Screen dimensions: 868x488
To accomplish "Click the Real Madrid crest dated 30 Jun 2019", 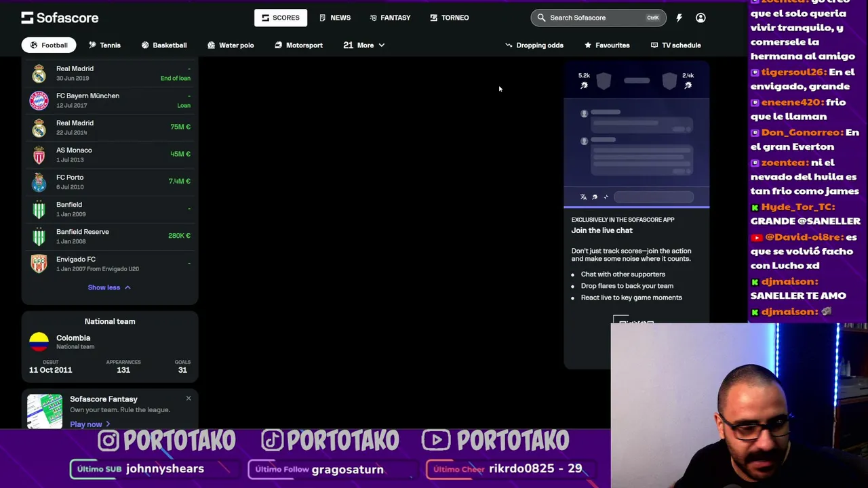I will 39,73.
